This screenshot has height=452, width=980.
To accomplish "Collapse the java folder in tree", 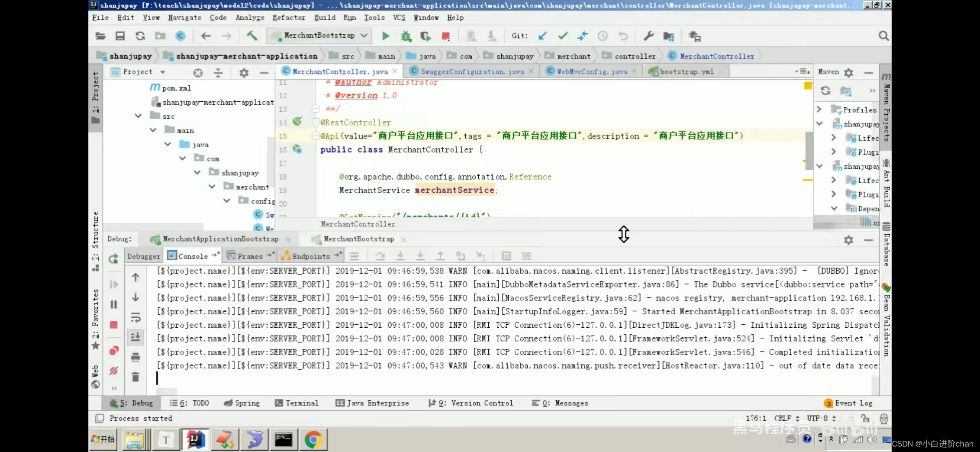I will click(x=168, y=144).
